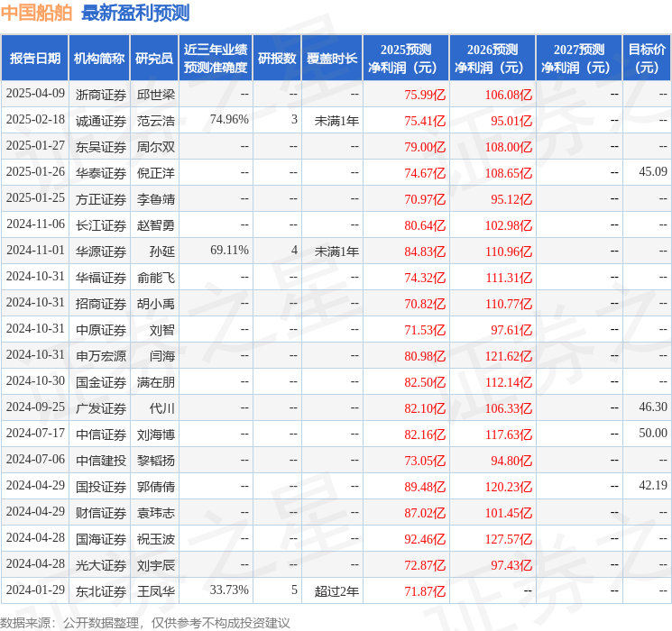This screenshot has height=631, width=672.
Task: Click 浙商证券 institution cell
Action: (x=101, y=95)
